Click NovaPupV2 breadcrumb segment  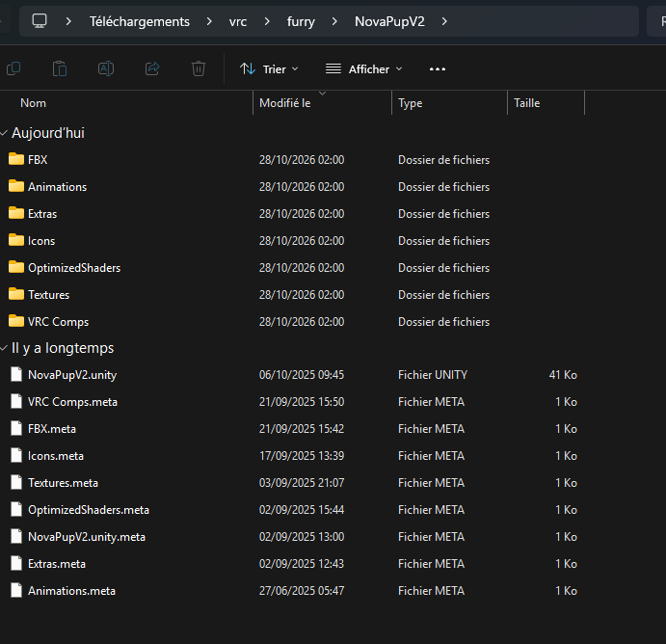point(389,21)
